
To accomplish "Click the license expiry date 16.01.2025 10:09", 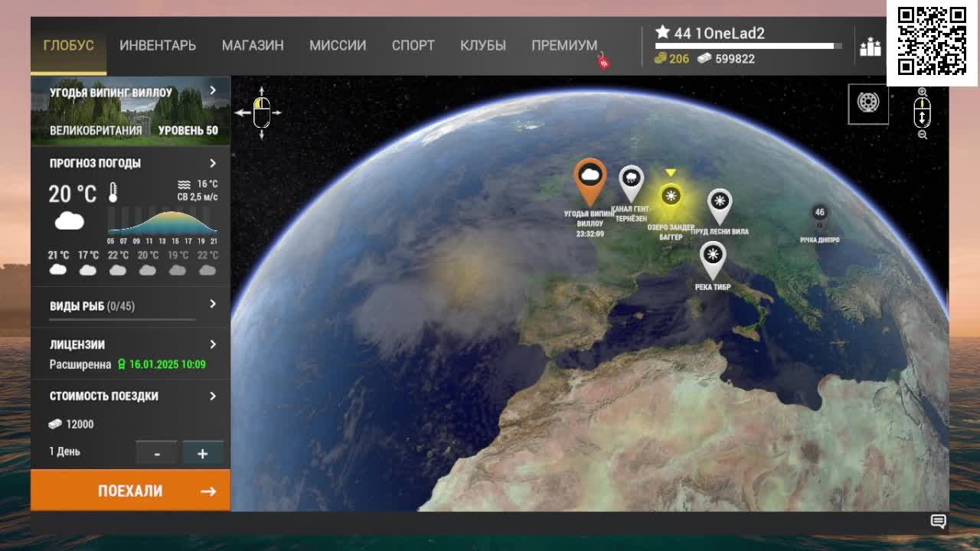I will [168, 365].
